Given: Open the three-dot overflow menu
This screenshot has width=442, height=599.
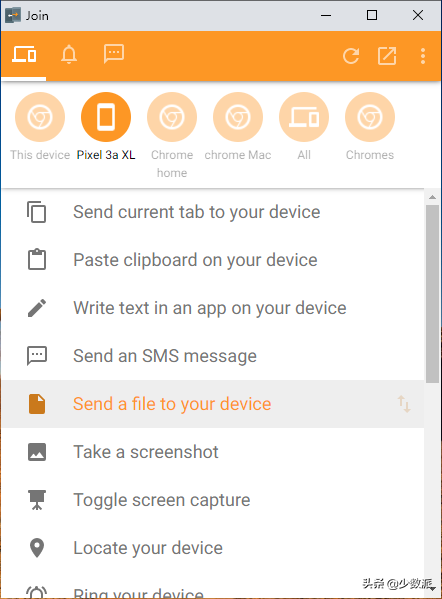Looking at the screenshot, I should click(x=423, y=56).
